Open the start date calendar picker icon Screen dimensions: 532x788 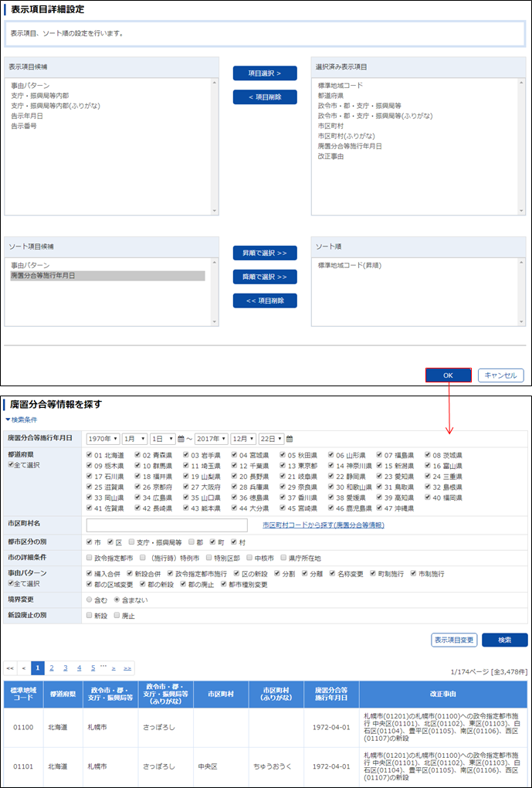pyautogui.click(x=181, y=439)
